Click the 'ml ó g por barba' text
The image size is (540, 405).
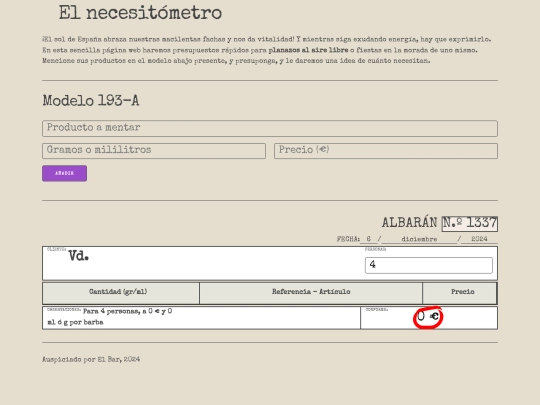pyautogui.click(x=75, y=322)
